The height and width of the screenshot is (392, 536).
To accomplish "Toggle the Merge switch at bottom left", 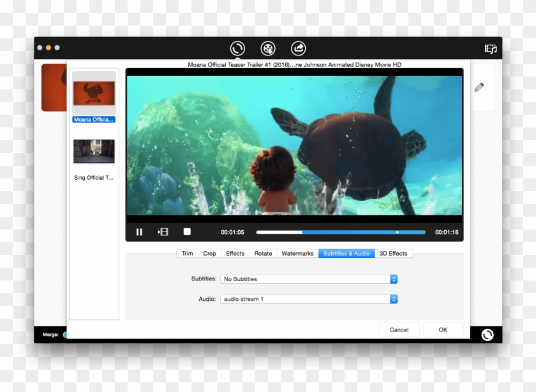I will coord(64,335).
